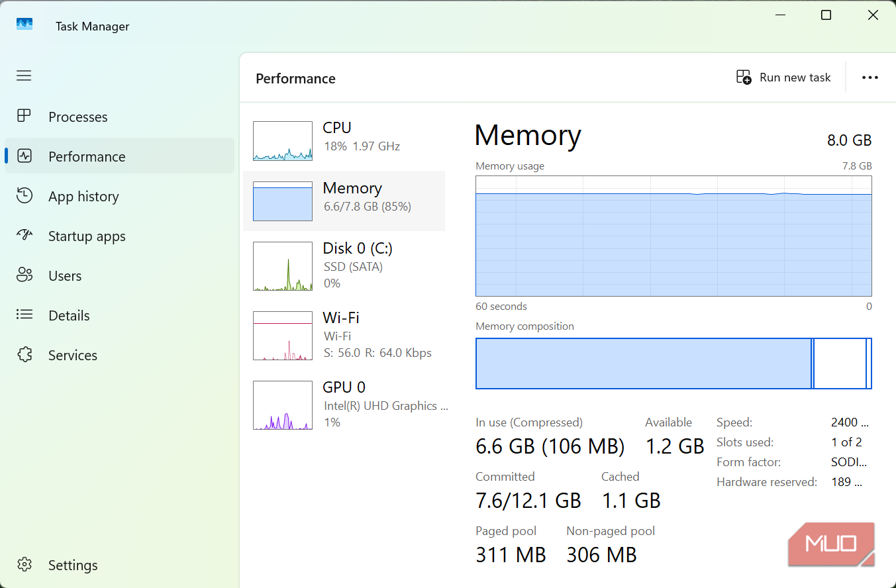896x588 pixels.
Task: Select the CPU usage graph thumbnail
Action: point(283,141)
